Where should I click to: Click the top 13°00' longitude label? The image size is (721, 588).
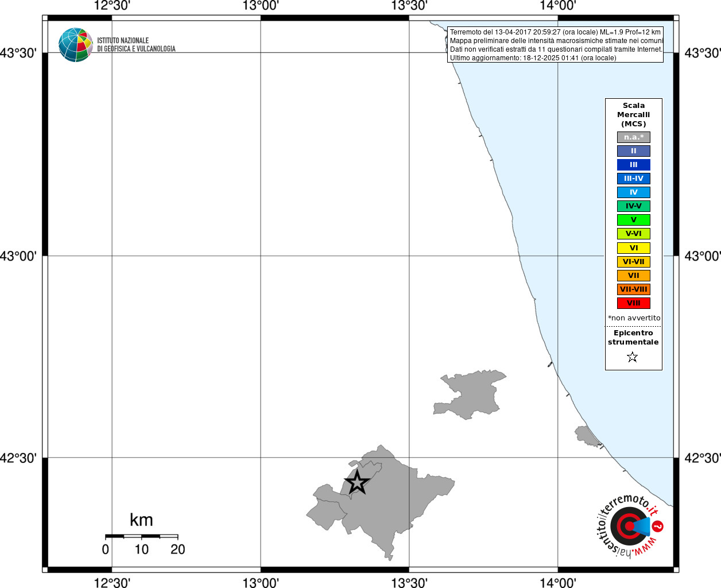click(261, 6)
